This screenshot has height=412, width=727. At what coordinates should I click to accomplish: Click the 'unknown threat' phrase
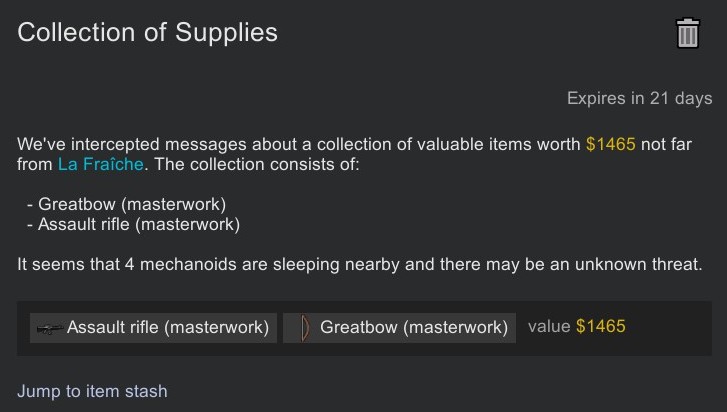click(x=638, y=265)
